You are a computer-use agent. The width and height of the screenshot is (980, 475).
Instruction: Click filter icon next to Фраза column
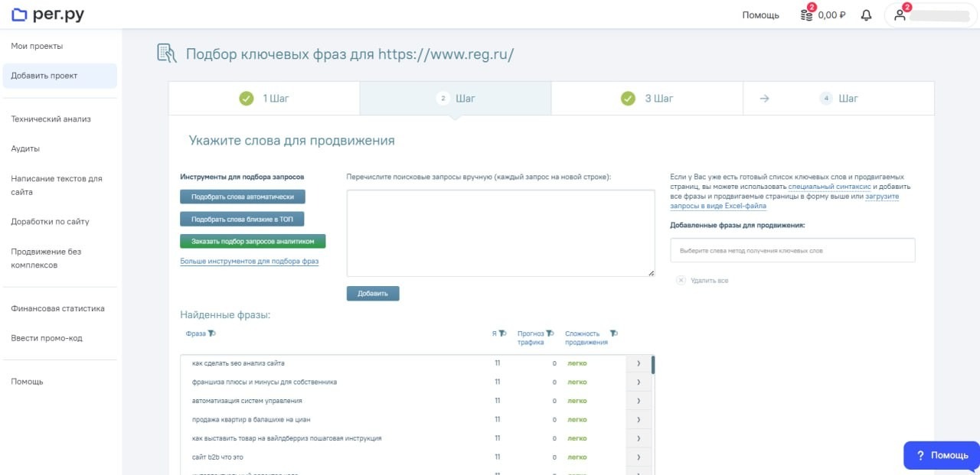212,333
